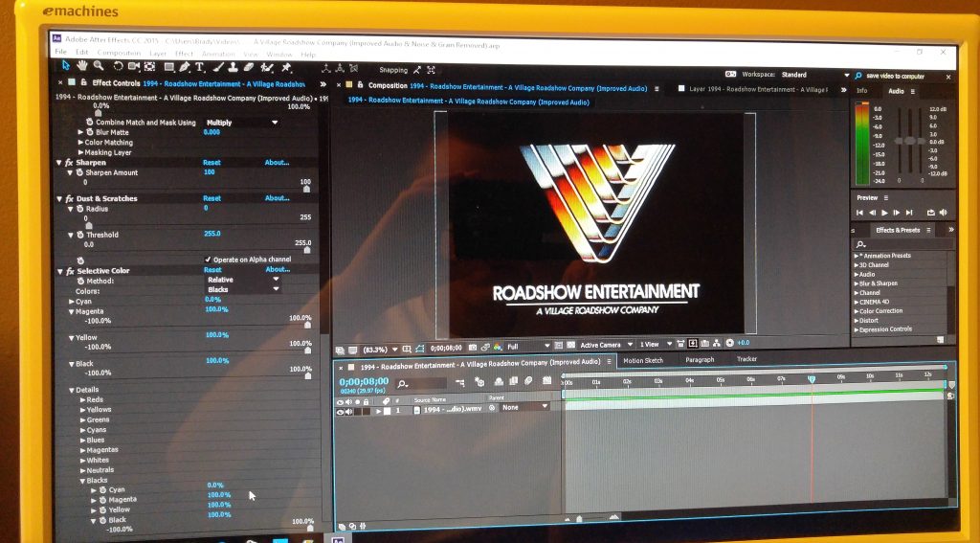Open the Effect menu
980x543 pixels.
tap(184, 54)
